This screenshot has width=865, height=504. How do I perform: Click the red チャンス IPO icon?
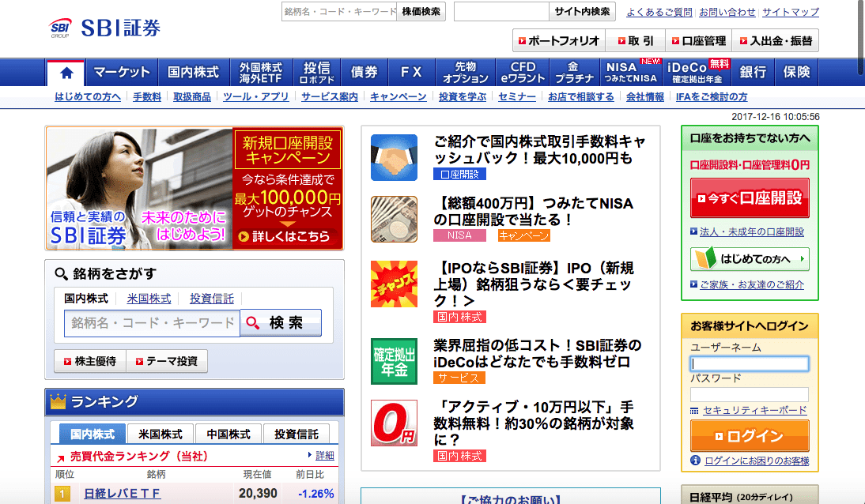tap(394, 284)
